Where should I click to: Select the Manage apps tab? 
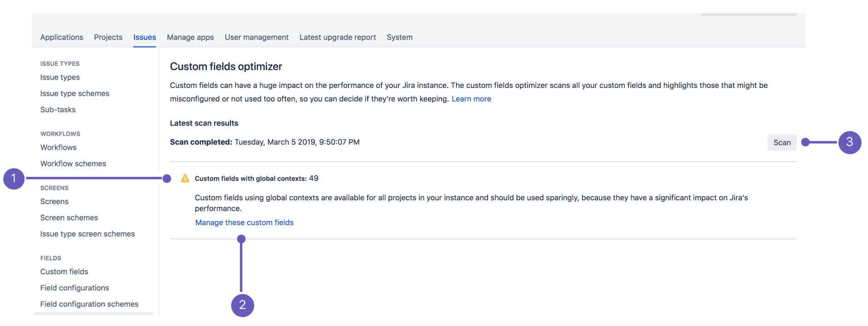point(190,37)
